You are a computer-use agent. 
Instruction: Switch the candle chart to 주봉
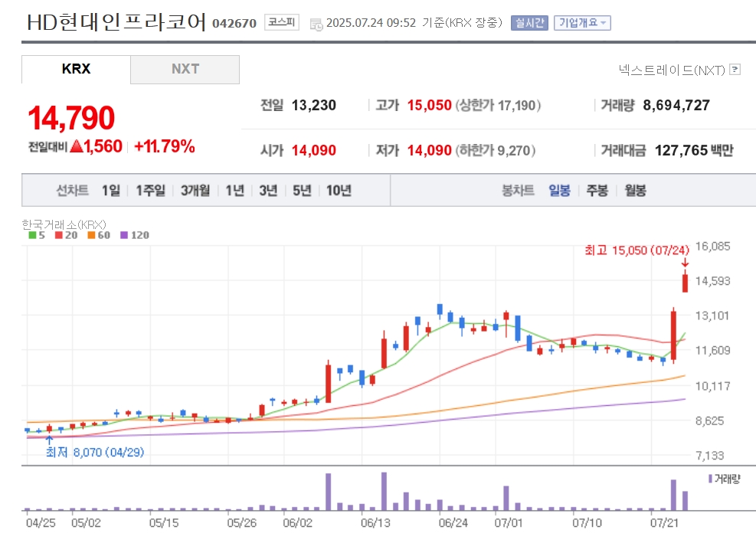(597, 191)
